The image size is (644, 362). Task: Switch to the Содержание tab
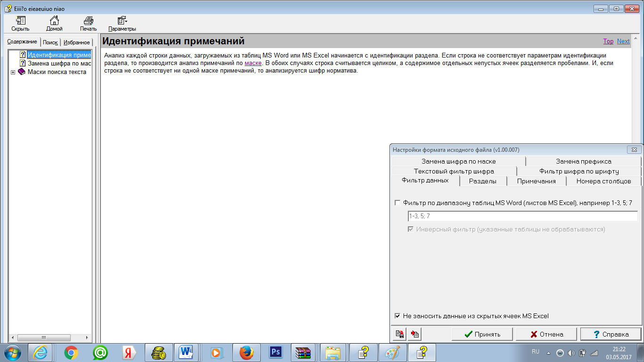pyautogui.click(x=22, y=42)
